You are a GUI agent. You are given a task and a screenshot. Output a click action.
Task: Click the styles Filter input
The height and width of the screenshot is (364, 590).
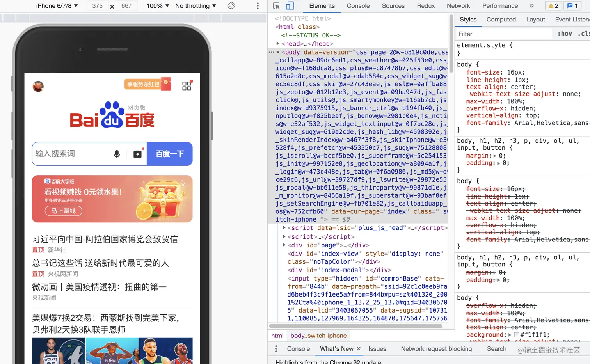coord(504,34)
